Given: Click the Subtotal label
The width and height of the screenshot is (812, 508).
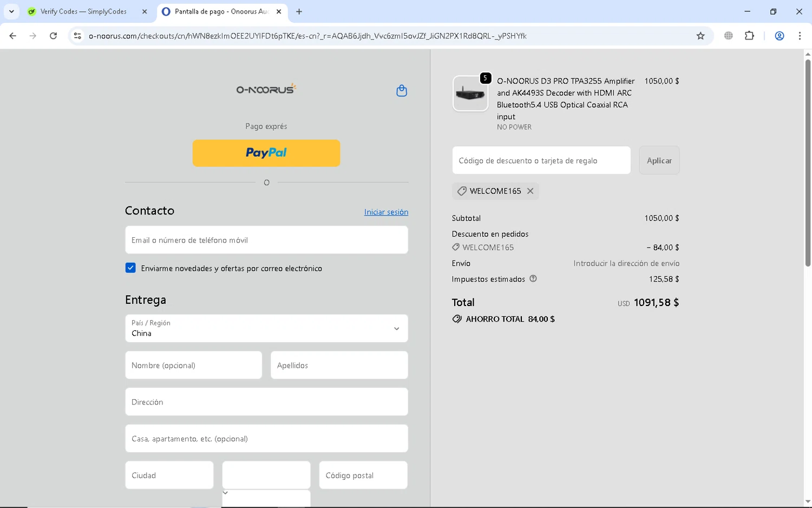Looking at the screenshot, I should click(x=466, y=218).
